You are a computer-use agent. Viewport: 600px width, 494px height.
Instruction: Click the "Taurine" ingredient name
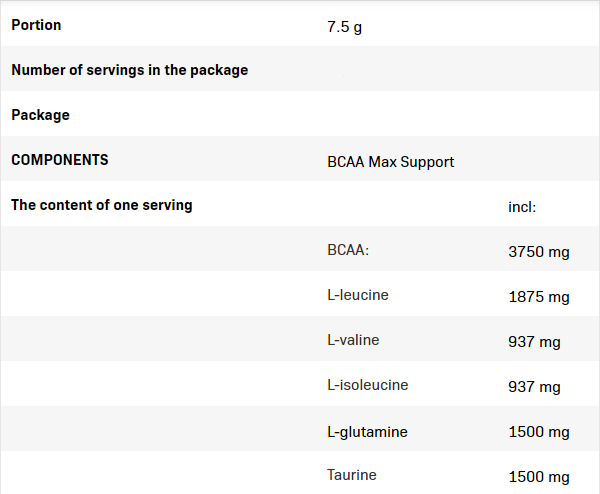pos(351,475)
